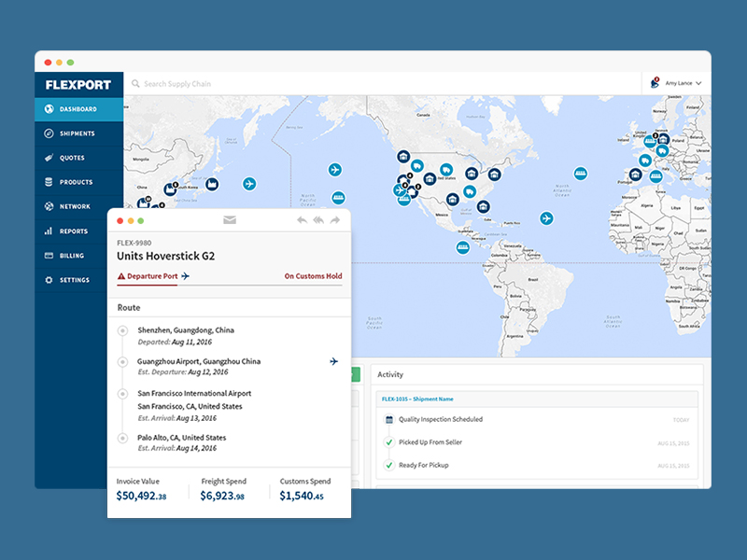Click the search magnifier icon

pos(135,84)
